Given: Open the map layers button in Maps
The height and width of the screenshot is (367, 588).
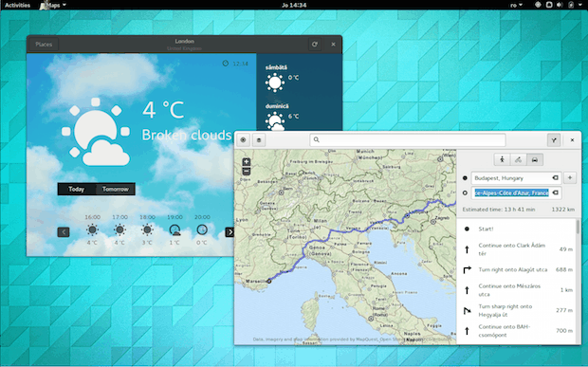Looking at the screenshot, I should (x=259, y=139).
